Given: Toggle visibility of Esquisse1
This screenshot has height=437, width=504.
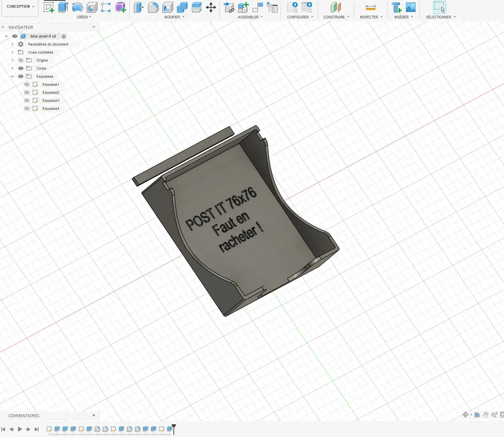Looking at the screenshot, I should 27,84.
